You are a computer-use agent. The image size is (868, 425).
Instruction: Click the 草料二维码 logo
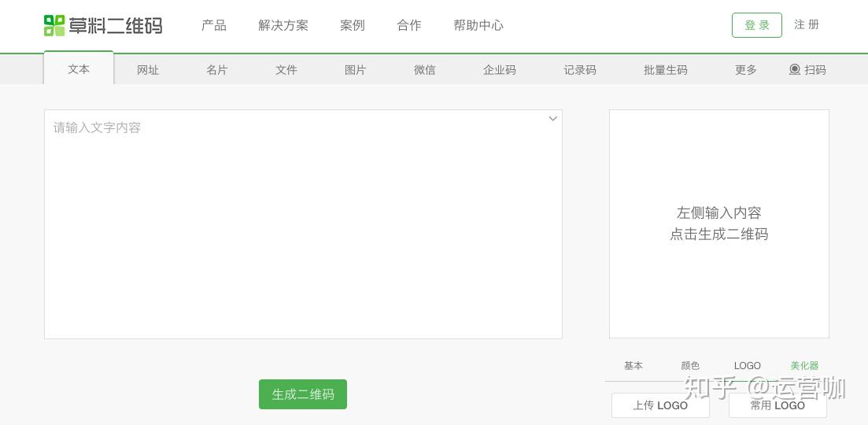point(103,25)
